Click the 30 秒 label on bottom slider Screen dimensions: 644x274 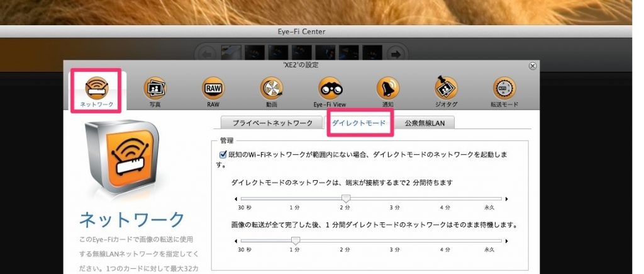point(245,249)
